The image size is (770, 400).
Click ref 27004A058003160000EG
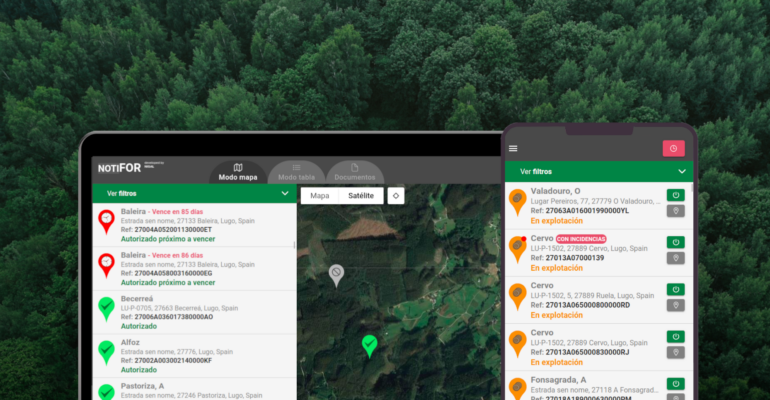click(x=173, y=273)
